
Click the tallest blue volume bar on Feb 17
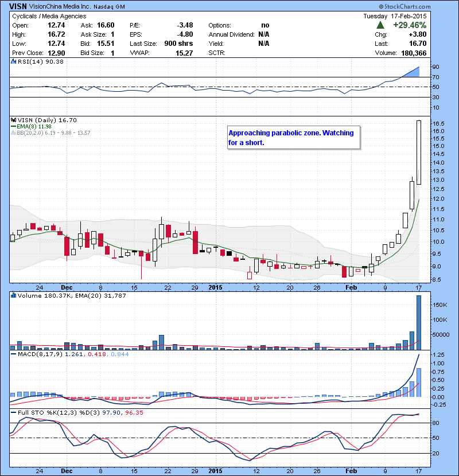(419, 322)
